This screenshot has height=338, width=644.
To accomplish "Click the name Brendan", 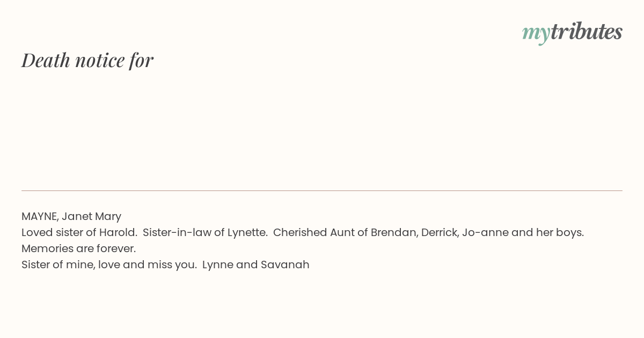I will [x=394, y=233].
